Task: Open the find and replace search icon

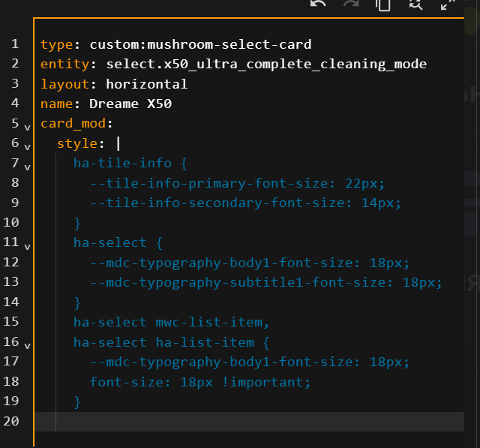Action: click(415, 4)
